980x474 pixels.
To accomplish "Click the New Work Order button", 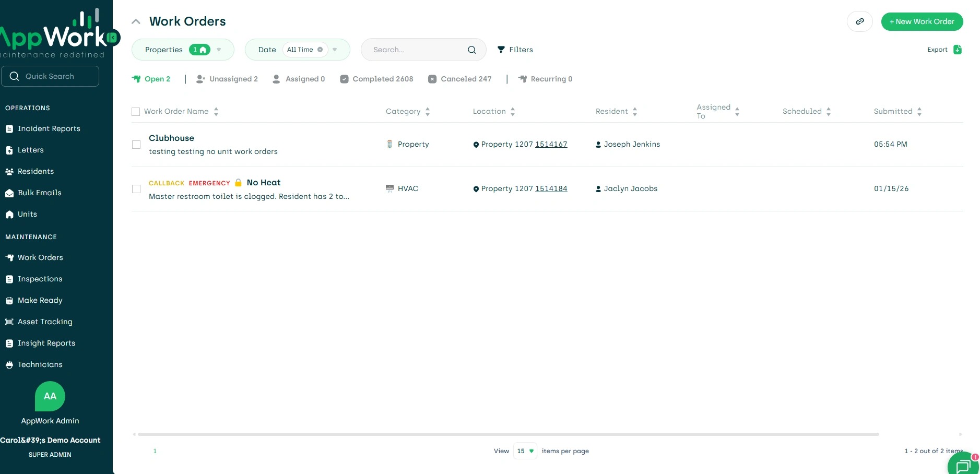I will click(922, 21).
